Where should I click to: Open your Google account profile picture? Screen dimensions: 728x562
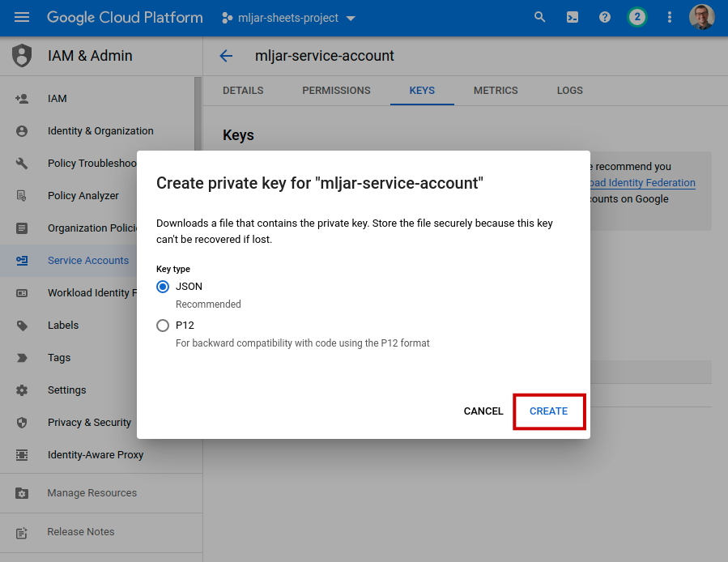[x=701, y=17]
